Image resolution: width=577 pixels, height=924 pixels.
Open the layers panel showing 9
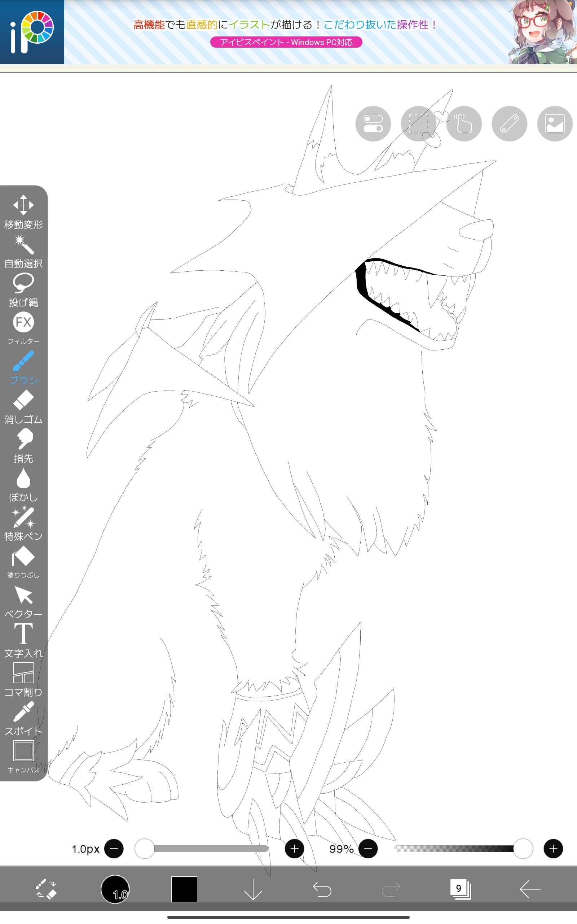point(460,889)
